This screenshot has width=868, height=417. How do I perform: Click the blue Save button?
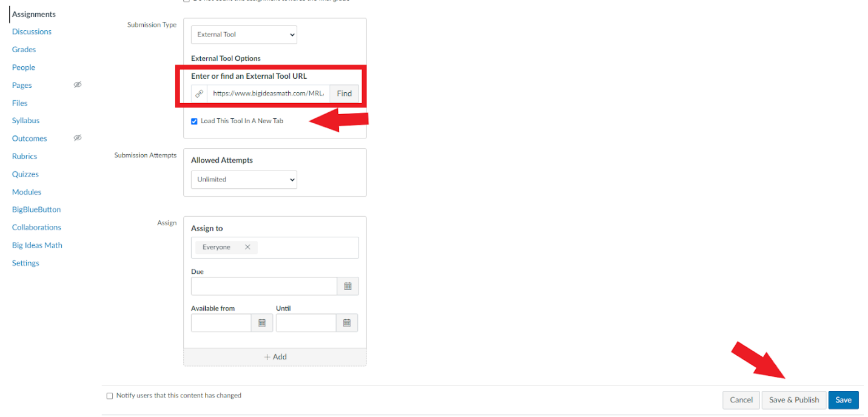click(x=843, y=400)
